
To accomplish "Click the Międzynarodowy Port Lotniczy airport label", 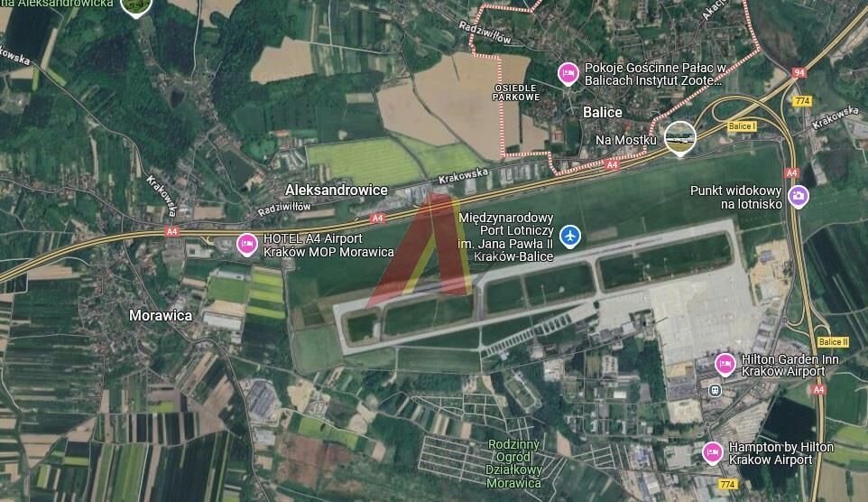I will 506,237.
